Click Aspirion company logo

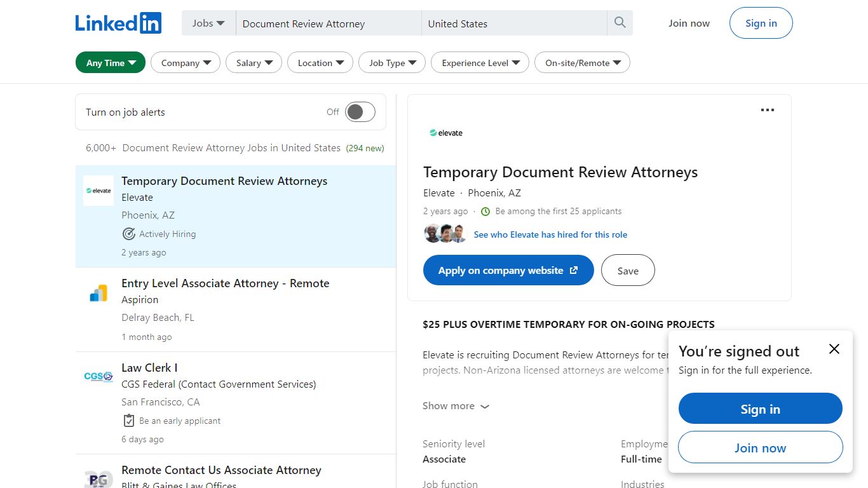[x=98, y=293]
